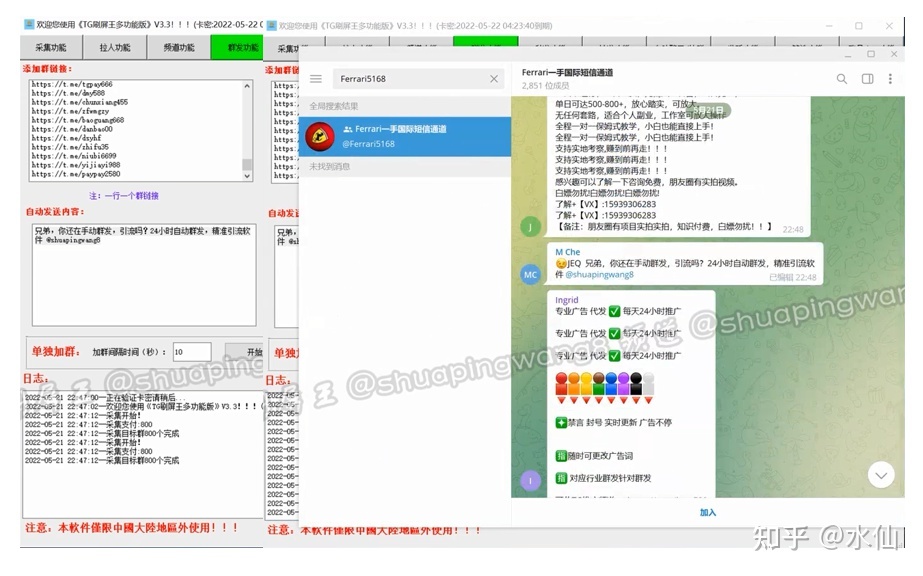The height and width of the screenshot is (576, 923).
Task: Click the log line 正在验证卡密请稍后
Action: click(x=105, y=398)
